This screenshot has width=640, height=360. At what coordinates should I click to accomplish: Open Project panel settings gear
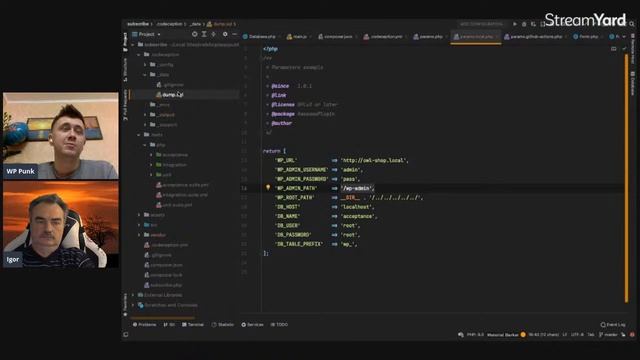225,34
